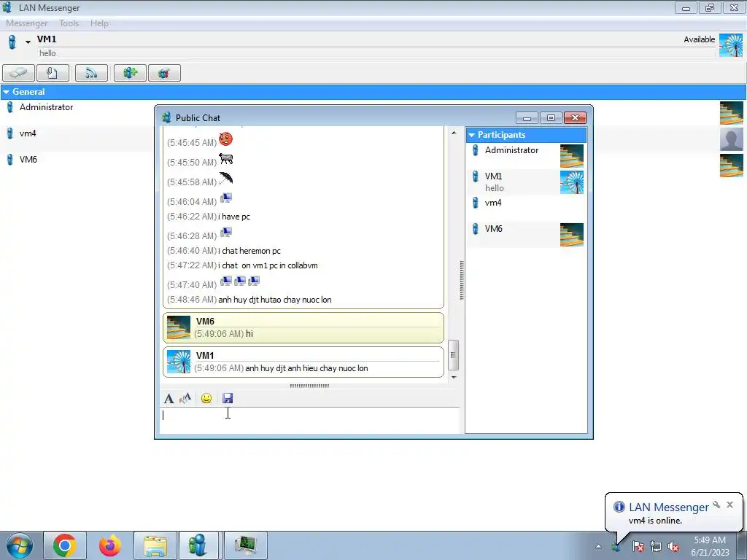Screen dimensions: 747x560
Task: Click the Send Broadcast Message toolbar button
Action: (91, 73)
